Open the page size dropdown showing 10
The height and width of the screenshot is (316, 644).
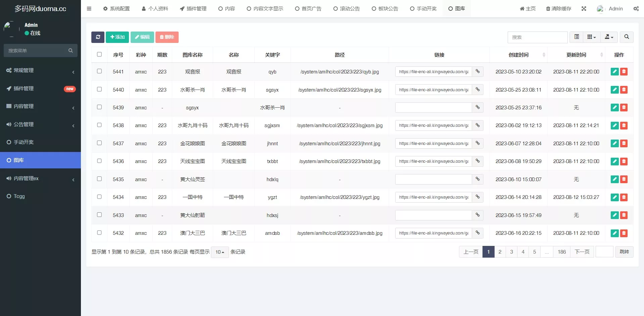220,252
